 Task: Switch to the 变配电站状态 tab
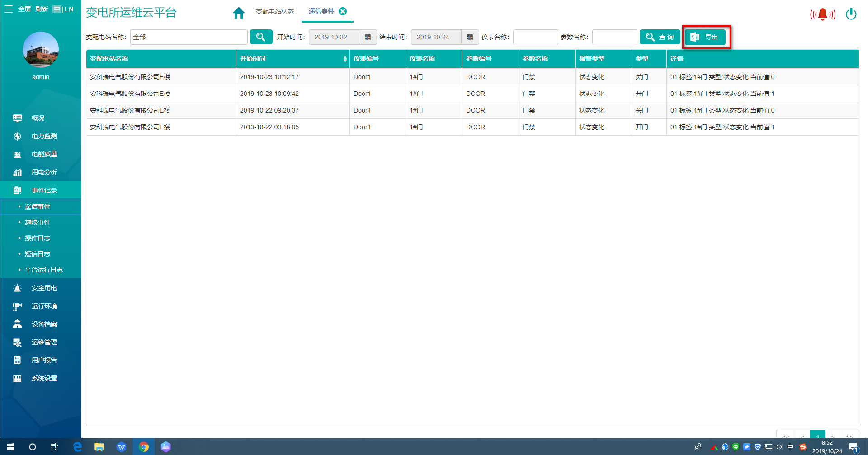coord(274,11)
